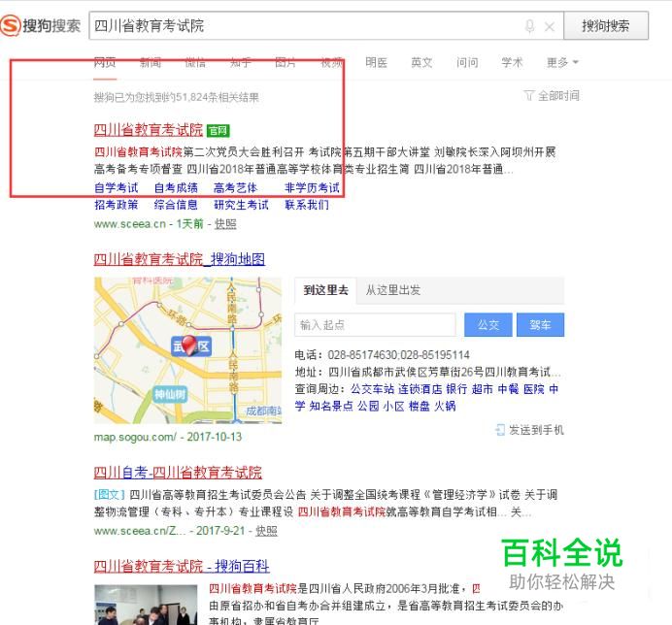Switch to the 知乎 tab
The image size is (672, 625).
pyautogui.click(x=241, y=62)
